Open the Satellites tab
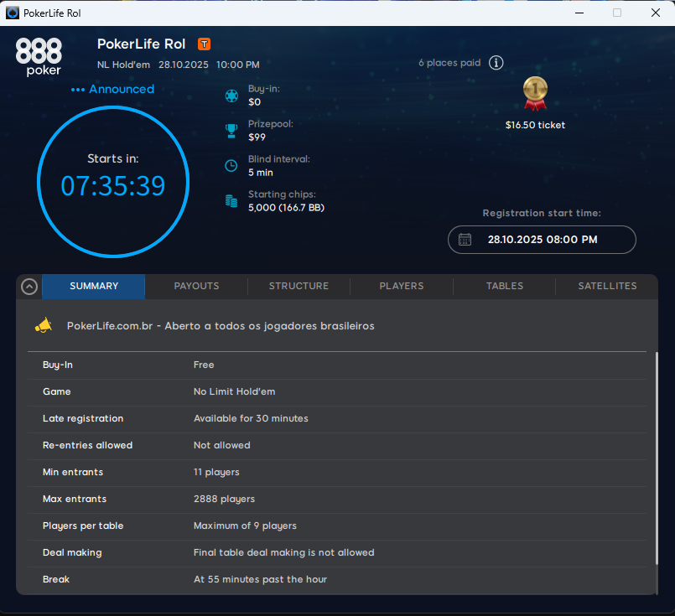This screenshot has width=675, height=616. [x=607, y=287]
